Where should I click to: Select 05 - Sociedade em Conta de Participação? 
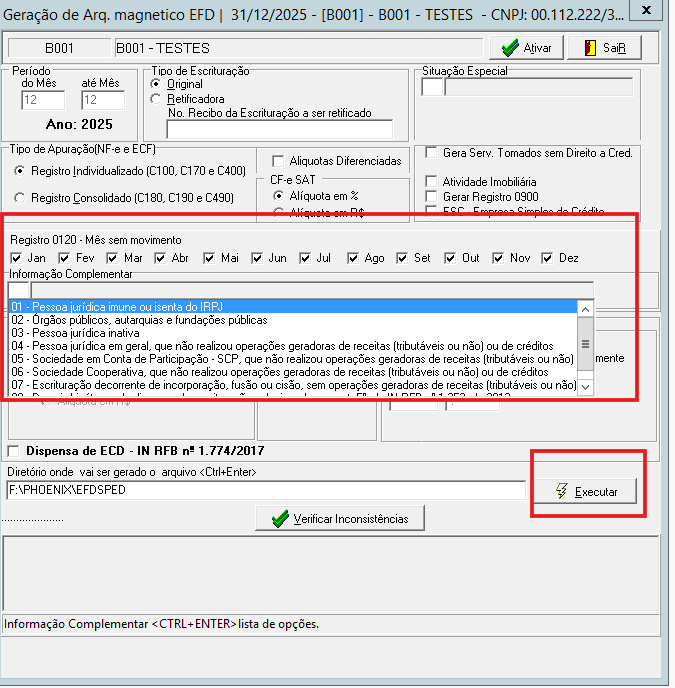(293, 359)
